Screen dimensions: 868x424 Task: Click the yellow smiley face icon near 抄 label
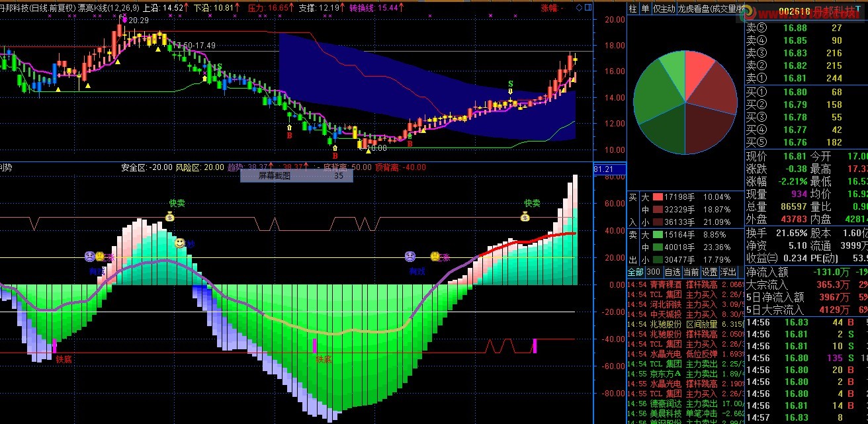tap(179, 243)
